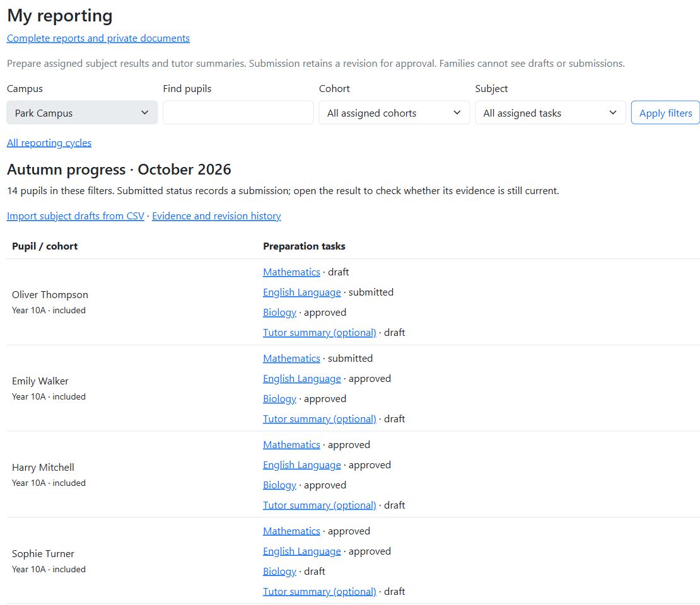This screenshot has width=700, height=605.
Task: Expand the Cohort dropdown
Action: pyautogui.click(x=394, y=112)
